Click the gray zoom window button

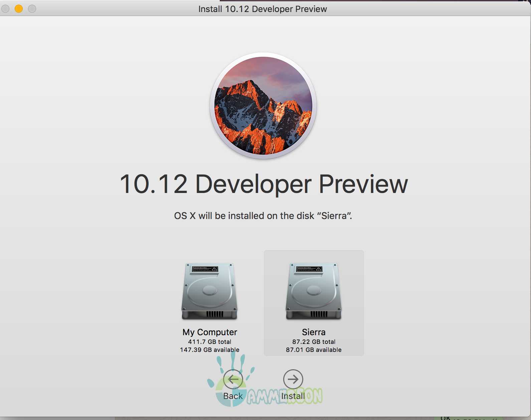(x=32, y=9)
